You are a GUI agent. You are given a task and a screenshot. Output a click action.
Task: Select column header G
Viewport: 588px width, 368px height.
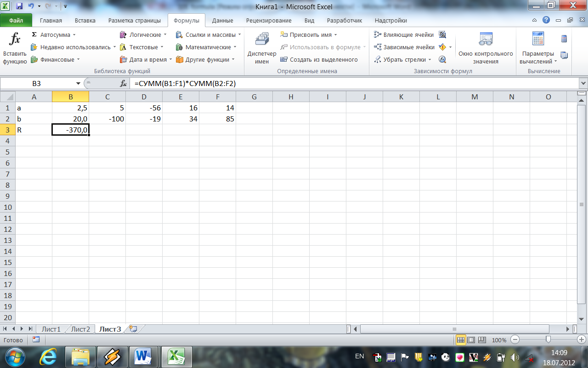coord(254,97)
